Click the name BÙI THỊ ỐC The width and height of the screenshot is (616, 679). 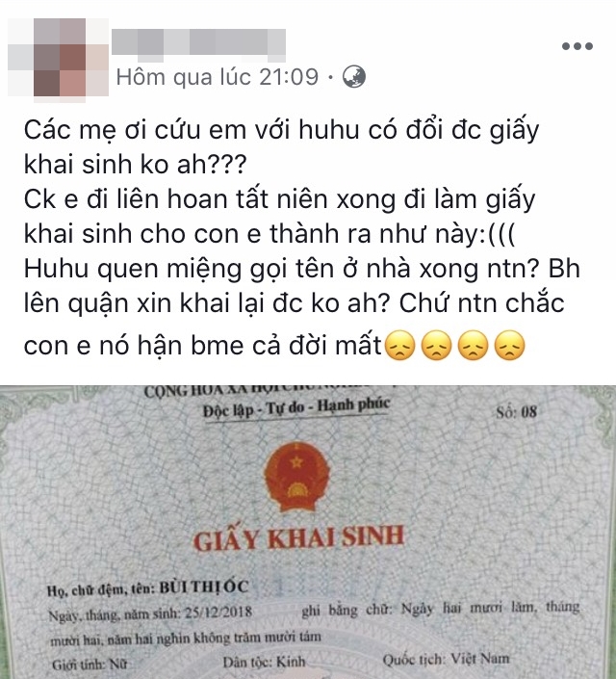click(x=204, y=588)
